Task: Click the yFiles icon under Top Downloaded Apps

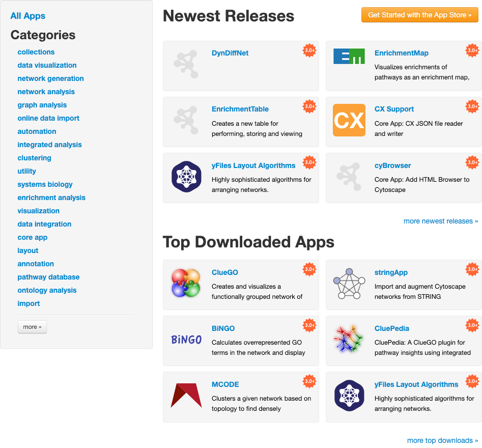Action: click(x=349, y=396)
